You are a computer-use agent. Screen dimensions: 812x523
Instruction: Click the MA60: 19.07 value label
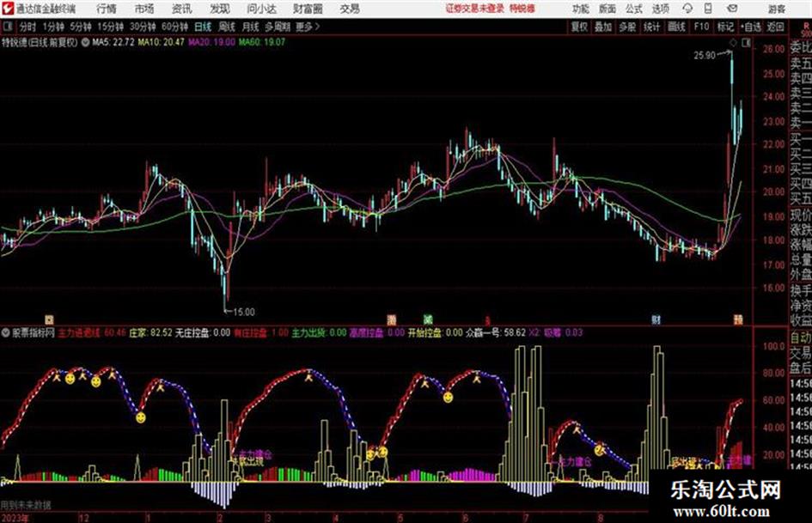(262, 42)
